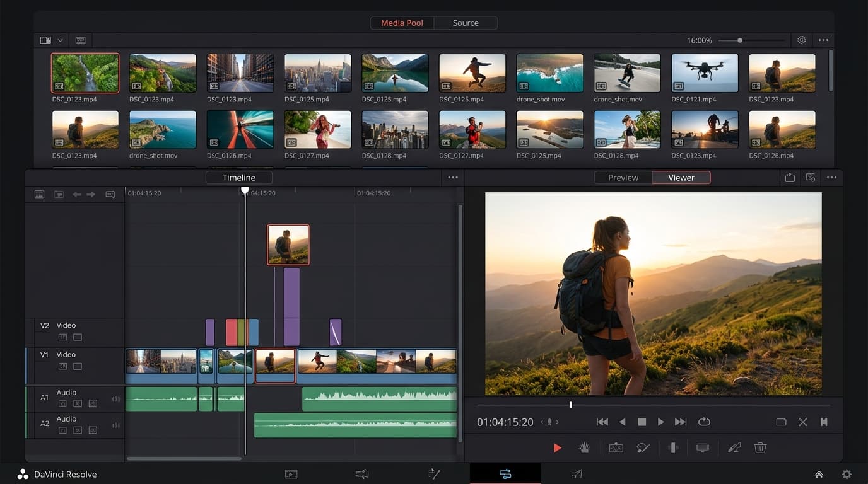Image resolution: width=868 pixels, height=484 pixels.
Task: Switch to the Preview tab
Action: pyautogui.click(x=623, y=178)
